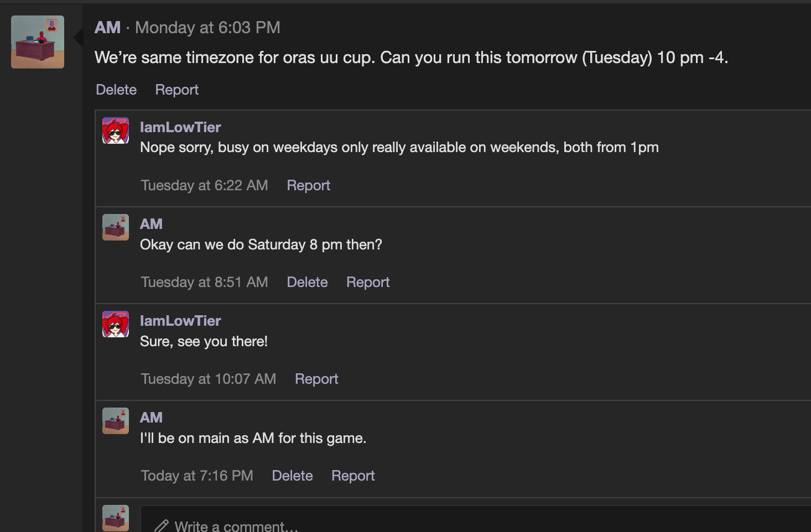Screen dimensions: 811x532
Task: Open AM's large desk avatar profile
Action: 38,42
